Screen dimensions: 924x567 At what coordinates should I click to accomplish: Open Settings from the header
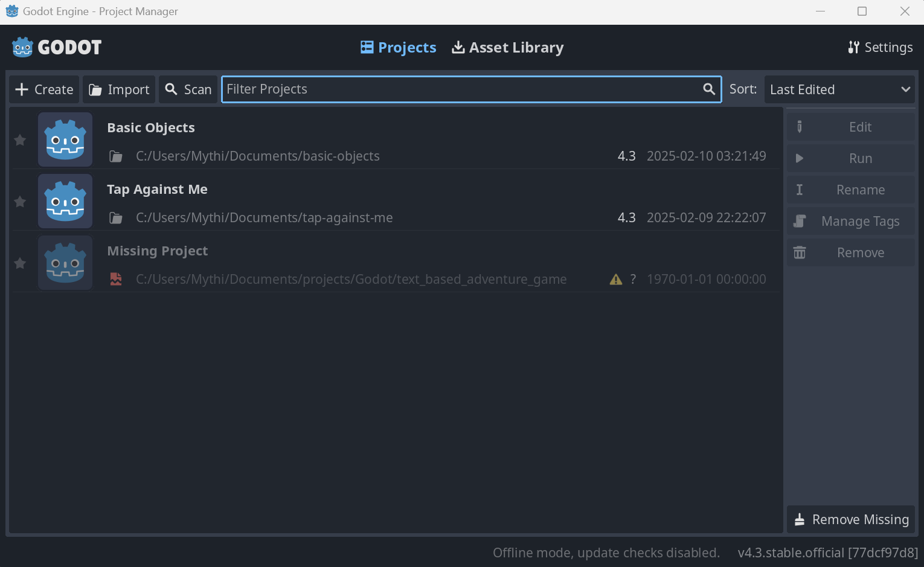[x=881, y=47]
